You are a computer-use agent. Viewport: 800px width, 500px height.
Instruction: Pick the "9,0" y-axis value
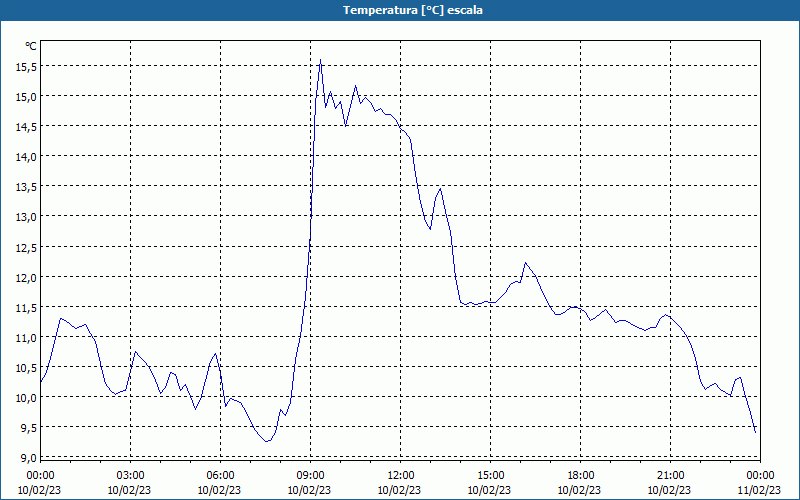click(29, 458)
